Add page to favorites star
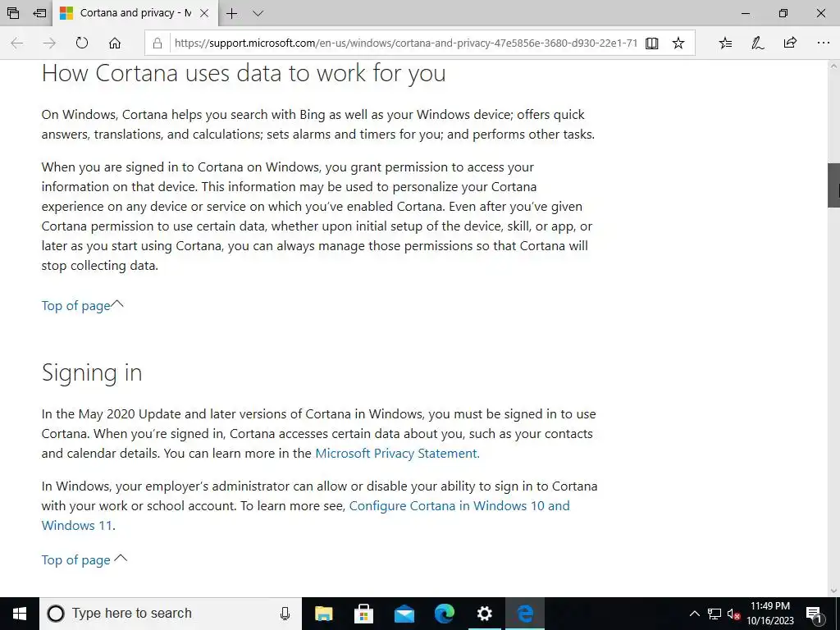840x630 pixels. (x=678, y=43)
